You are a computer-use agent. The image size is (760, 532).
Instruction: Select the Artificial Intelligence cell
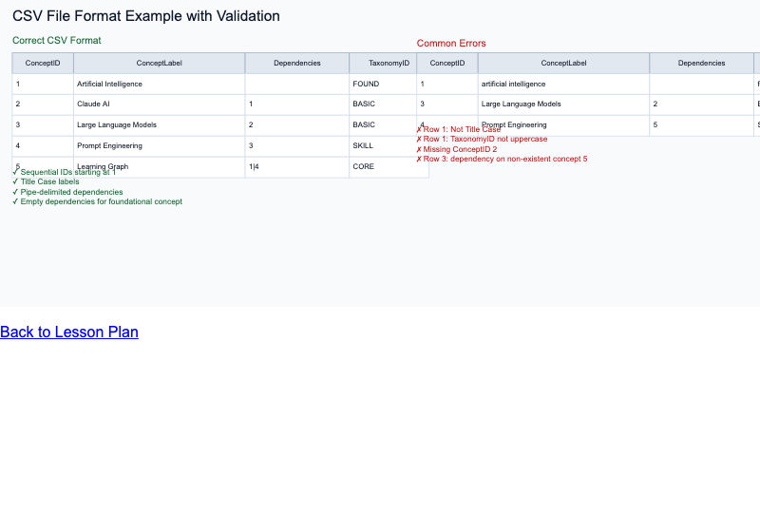(109, 85)
